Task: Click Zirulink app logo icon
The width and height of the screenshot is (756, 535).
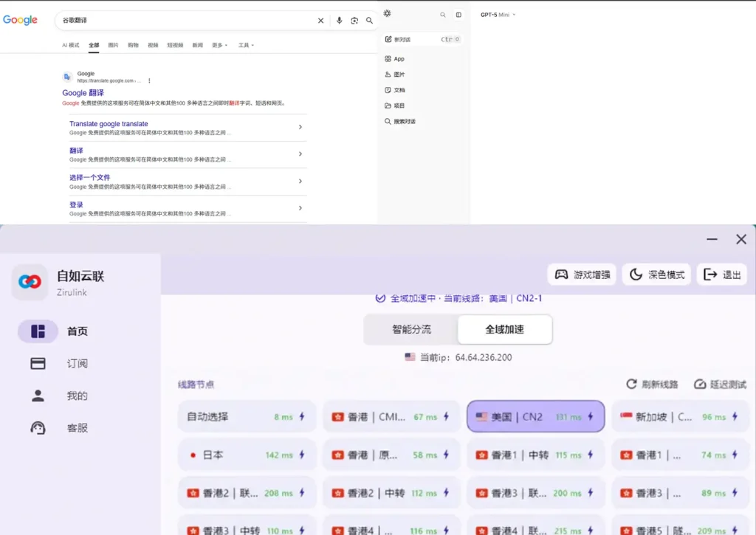Action: (x=30, y=281)
